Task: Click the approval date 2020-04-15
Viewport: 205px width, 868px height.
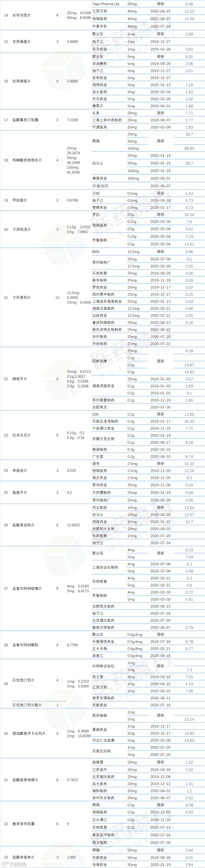Action: tap(160, 11)
